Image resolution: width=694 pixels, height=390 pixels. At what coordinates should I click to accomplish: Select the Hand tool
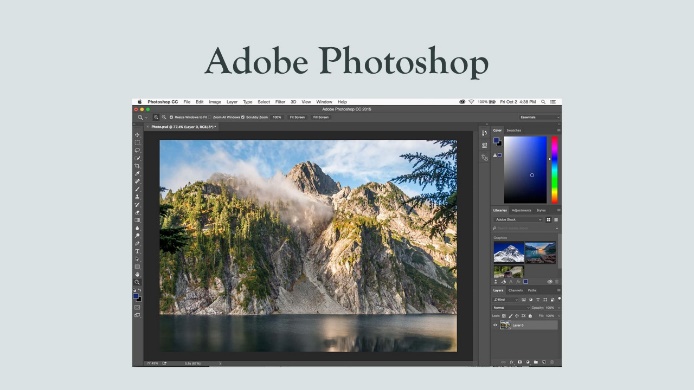(x=137, y=274)
